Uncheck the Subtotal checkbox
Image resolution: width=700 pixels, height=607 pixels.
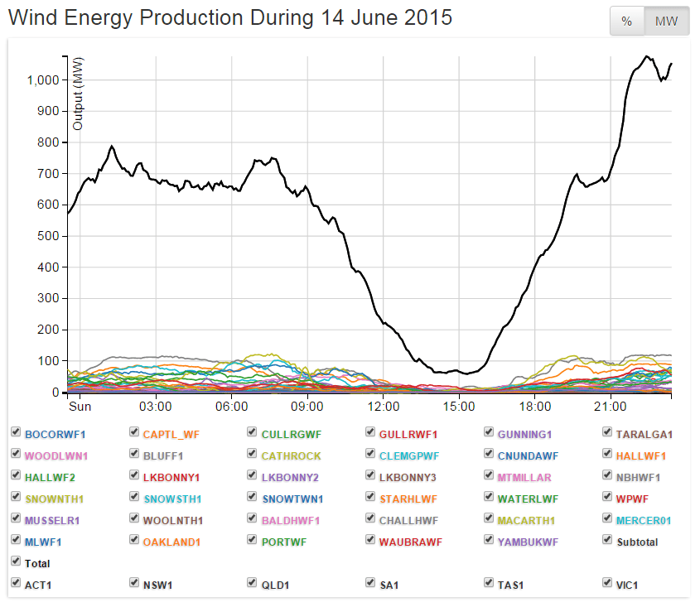point(607,541)
